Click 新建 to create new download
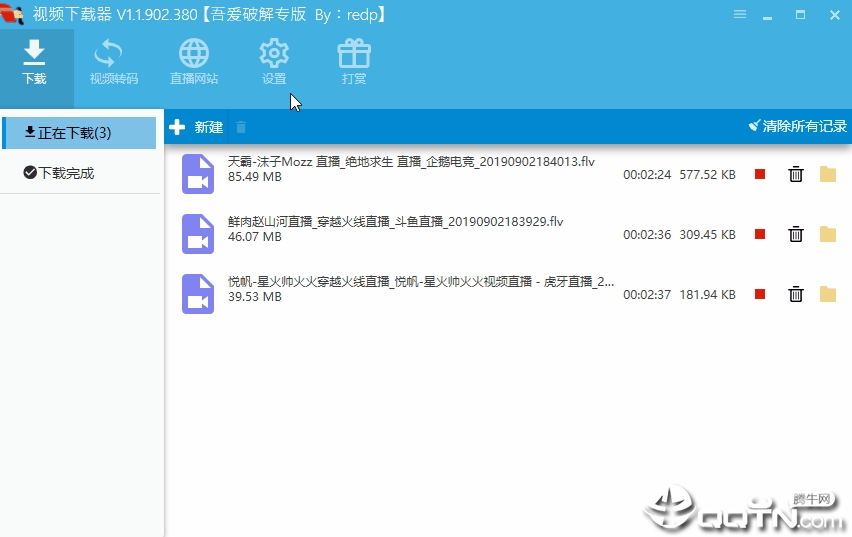Screen dimensions: 852x537 coord(196,127)
